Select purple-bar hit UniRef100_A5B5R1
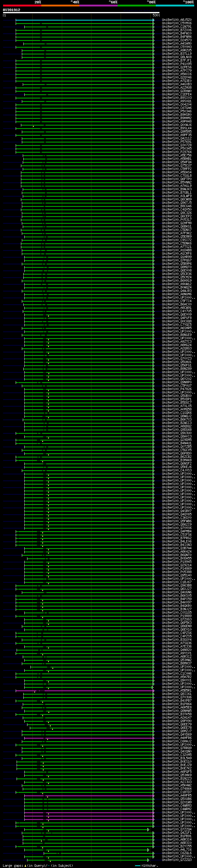 click(177, 690)
